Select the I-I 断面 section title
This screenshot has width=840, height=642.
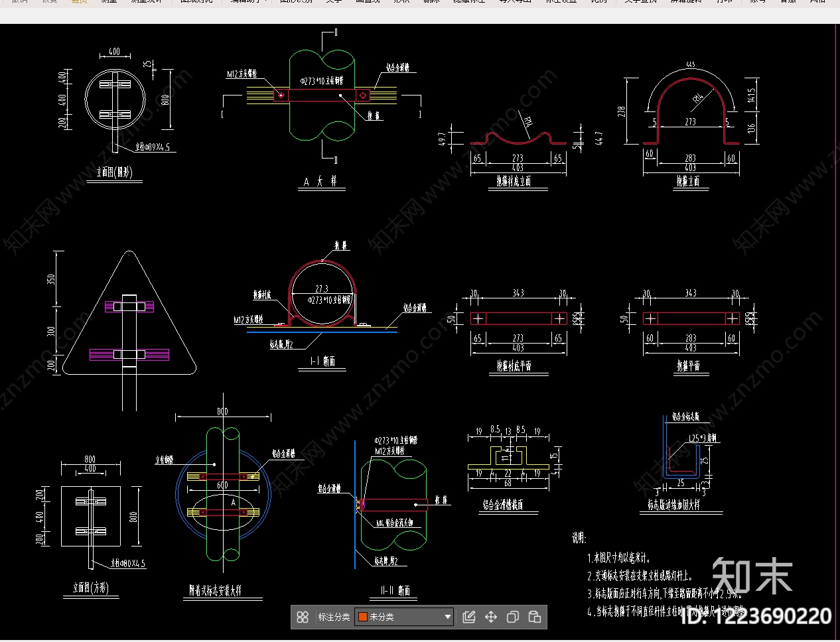pyautogui.click(x=323, y=361)
